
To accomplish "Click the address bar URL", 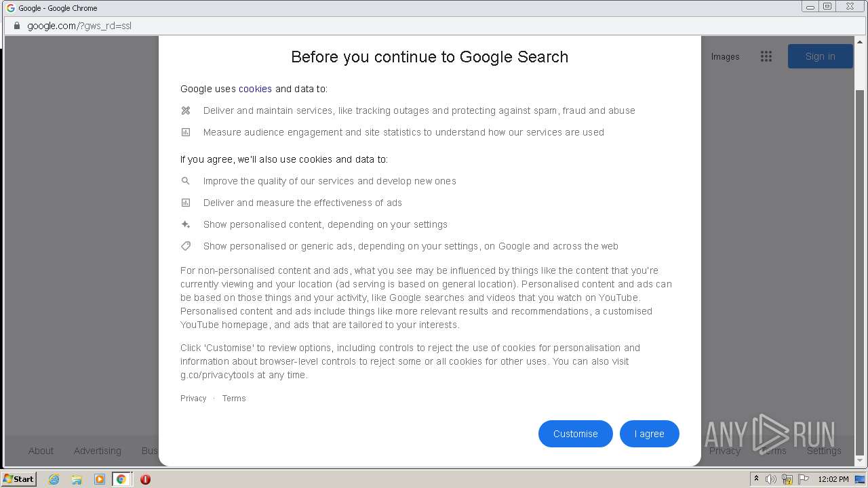I will 79,26.
